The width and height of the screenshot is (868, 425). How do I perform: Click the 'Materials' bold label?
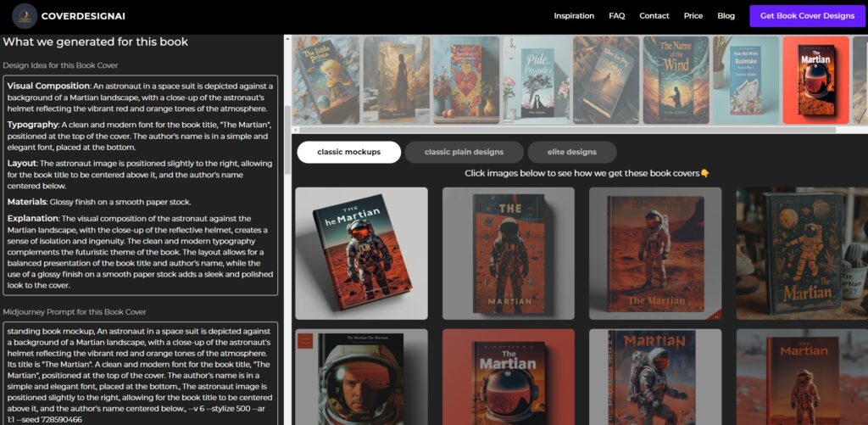26,202
